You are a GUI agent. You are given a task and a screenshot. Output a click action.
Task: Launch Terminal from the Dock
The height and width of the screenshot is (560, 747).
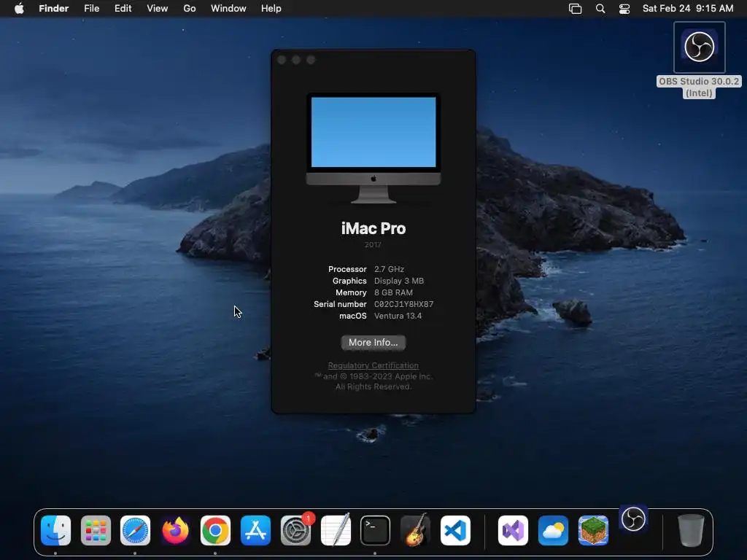376,530
